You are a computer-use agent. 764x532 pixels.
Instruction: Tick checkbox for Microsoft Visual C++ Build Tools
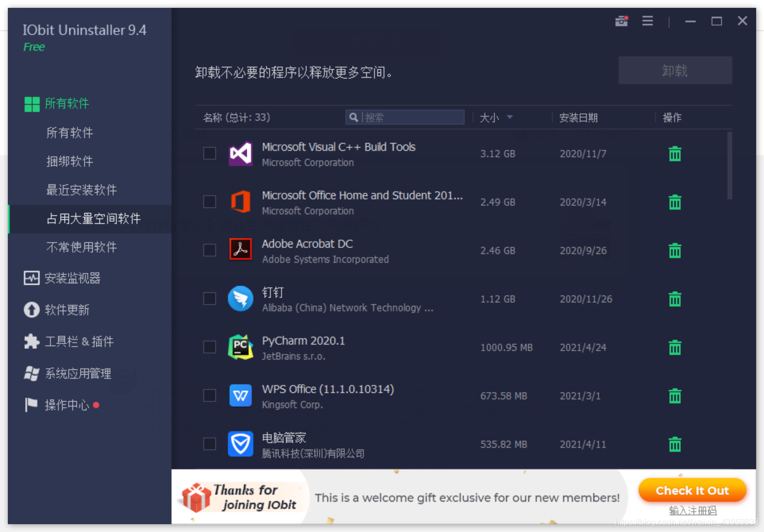pyautogui.click(x=210, y=154)
